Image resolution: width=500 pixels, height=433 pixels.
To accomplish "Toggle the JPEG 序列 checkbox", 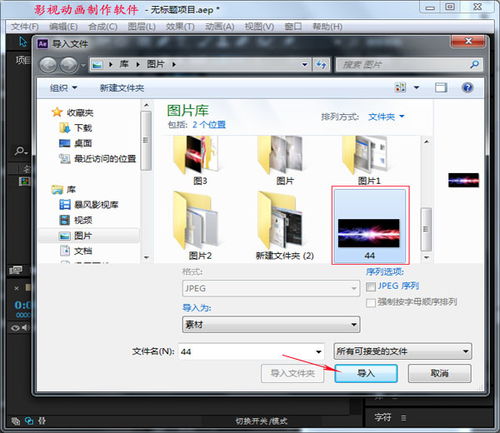I will 370,287.
